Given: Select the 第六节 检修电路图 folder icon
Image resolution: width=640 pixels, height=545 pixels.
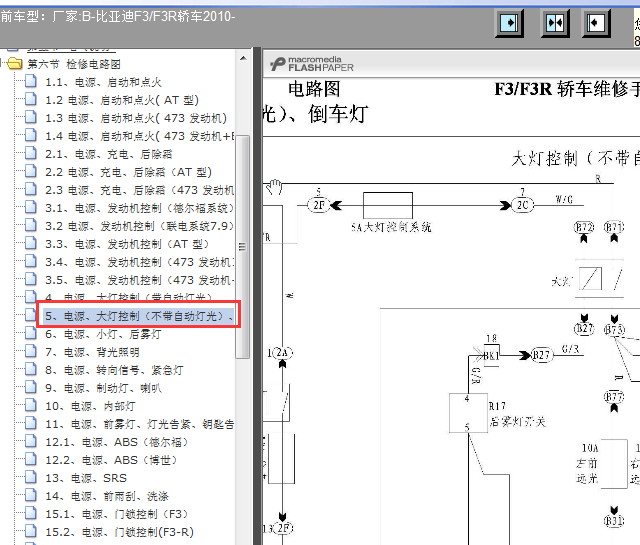Looking at the screenshot, I should 15,64.
